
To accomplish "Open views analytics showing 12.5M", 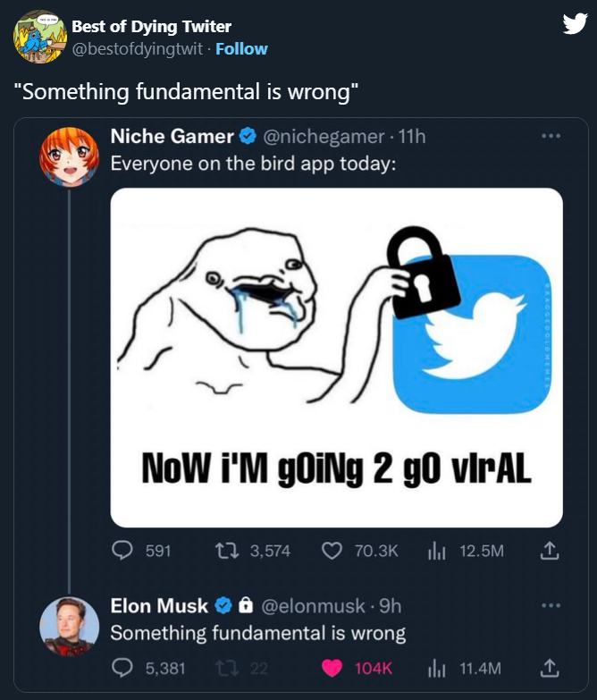I will 437,551.
